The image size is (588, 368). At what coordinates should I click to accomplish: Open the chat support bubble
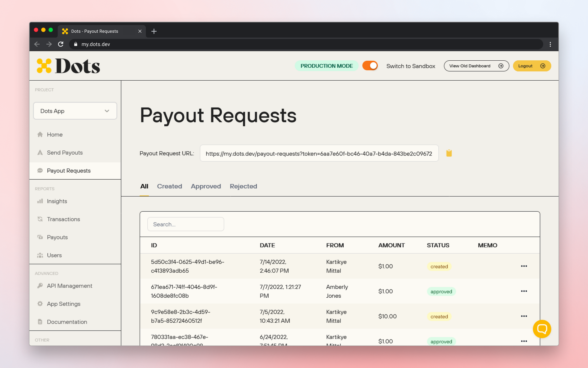542,329
